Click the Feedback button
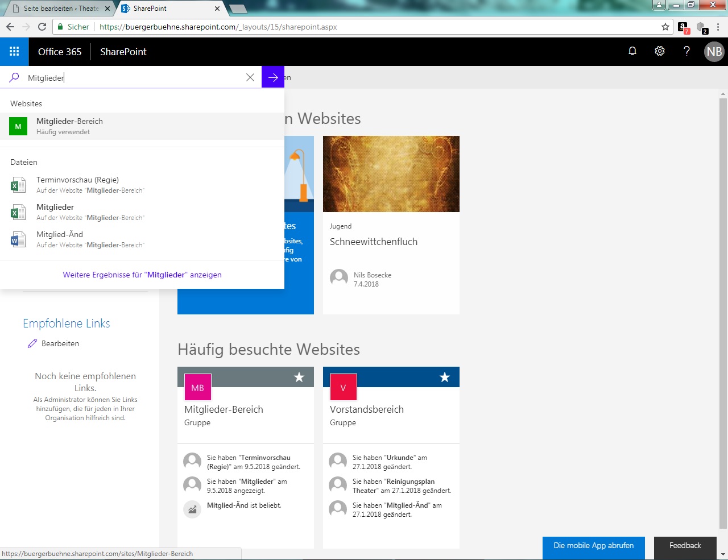 pos(685,546)
